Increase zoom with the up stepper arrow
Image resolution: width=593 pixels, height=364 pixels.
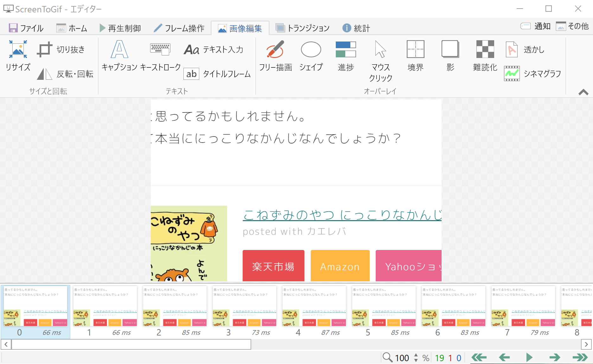pyautogui.click(x=416, y=355)
